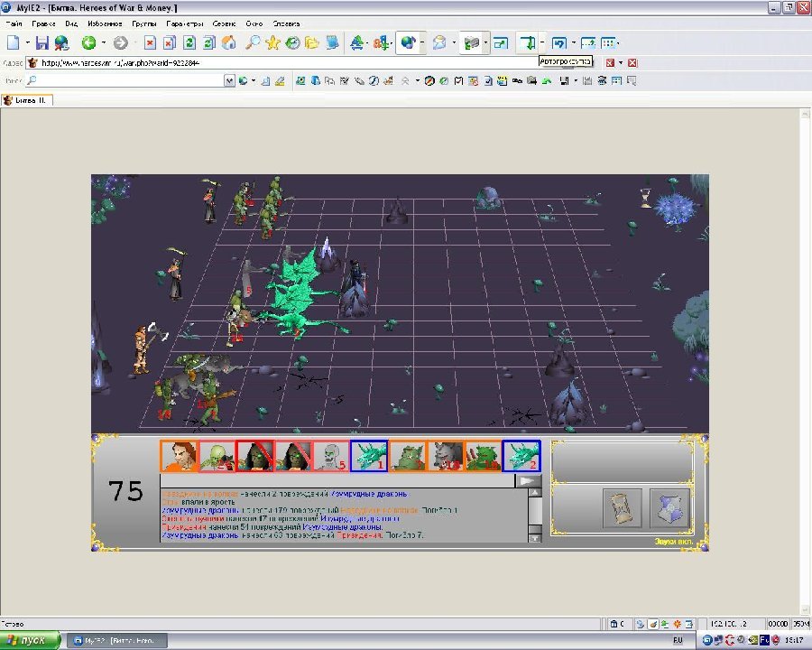Select emerald dragon portrait numbered 2
Viewport: 812px width, 650px height.
point(521,456)
